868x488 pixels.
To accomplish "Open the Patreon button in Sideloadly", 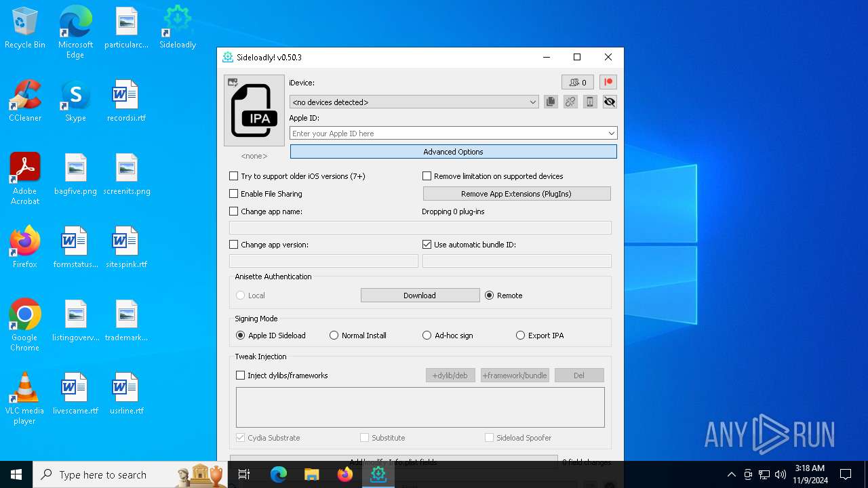I will [x=608, y=82].
